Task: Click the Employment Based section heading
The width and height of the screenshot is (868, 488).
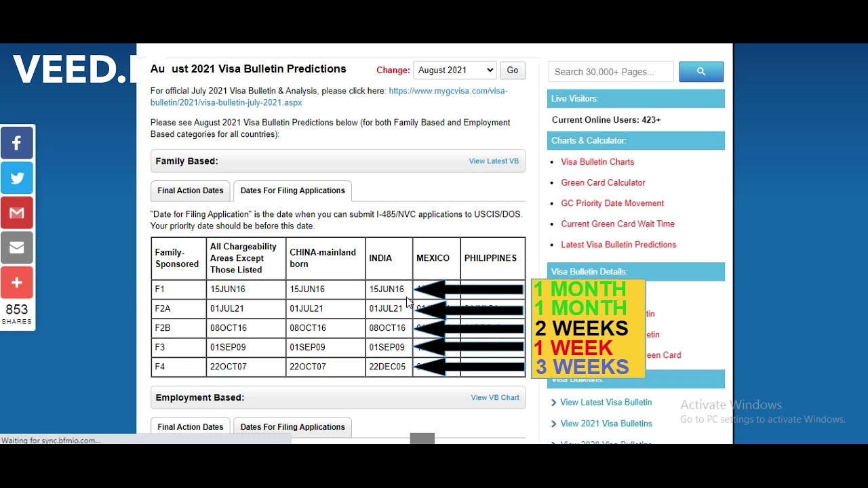Action: 200,398
